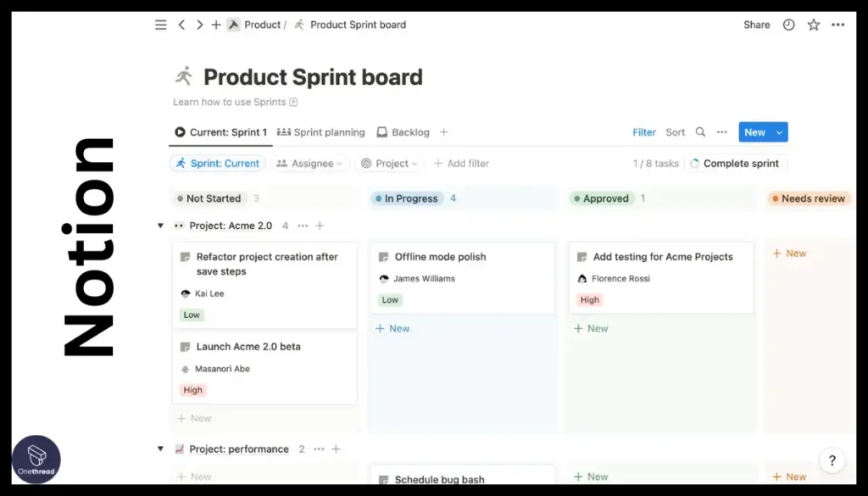868x496 pixels.
Task: Click Florence Rossi's avatar on the card
Action: (x=581, y=278)
